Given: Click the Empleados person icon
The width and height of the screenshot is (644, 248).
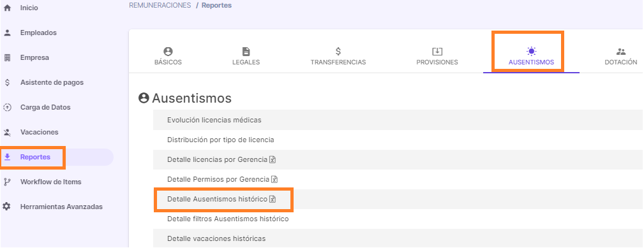Looking at the screenshot, I should pos(6,33).
